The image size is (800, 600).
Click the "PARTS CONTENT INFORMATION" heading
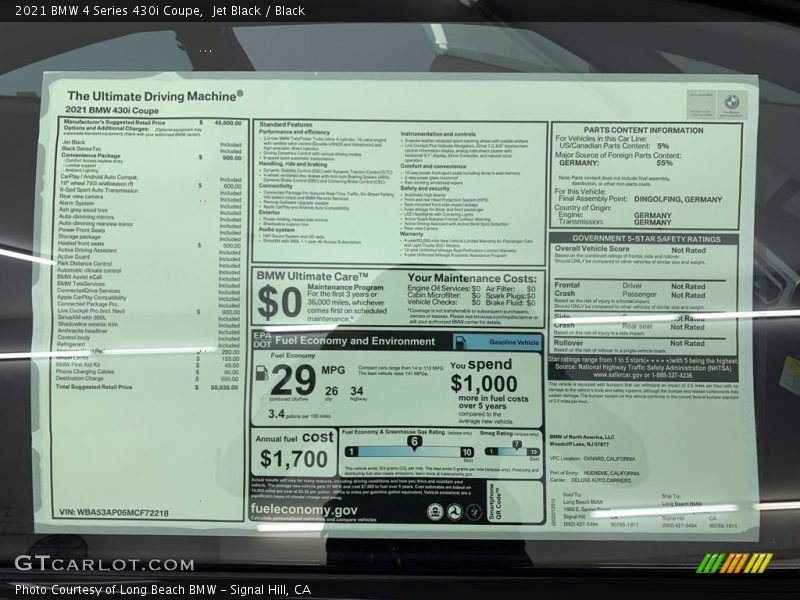click(643, 131)
